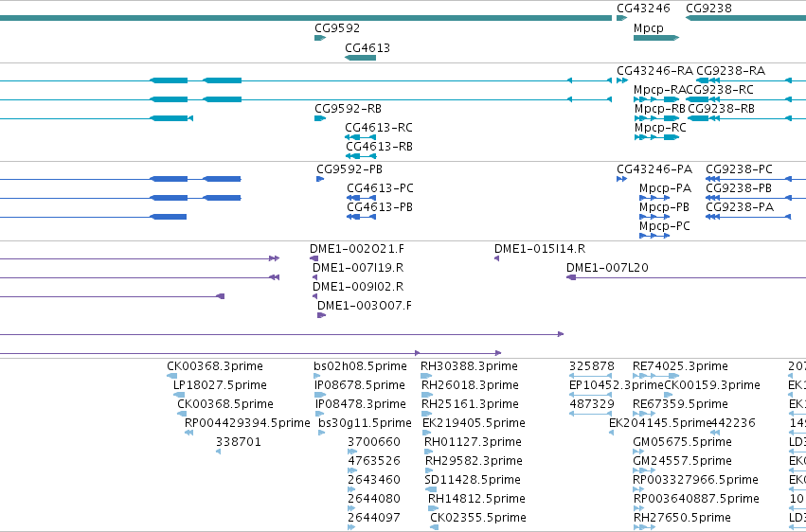Select feature 2643460

click(374, 481)
